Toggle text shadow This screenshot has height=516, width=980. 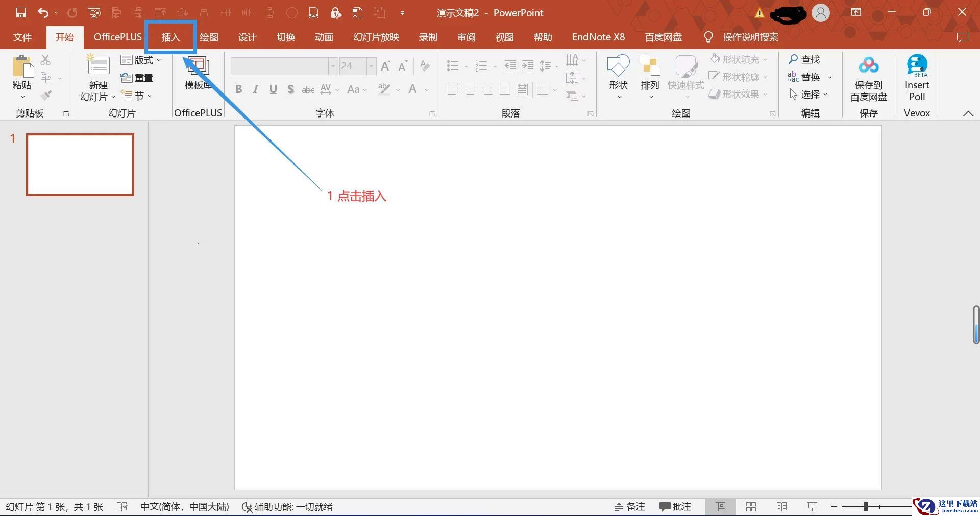pyautogui.click(x=290, y=89)
